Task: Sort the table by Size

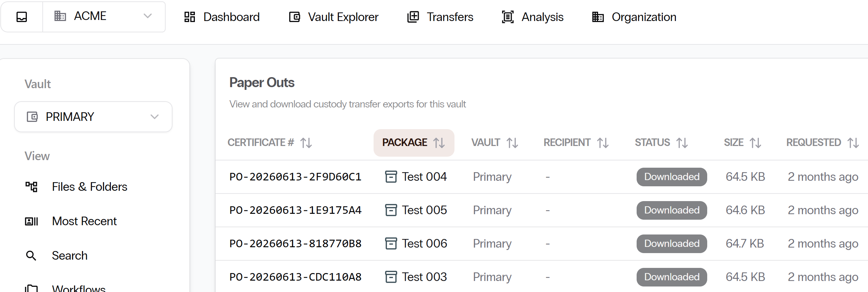Action: [x=743, y=143]
